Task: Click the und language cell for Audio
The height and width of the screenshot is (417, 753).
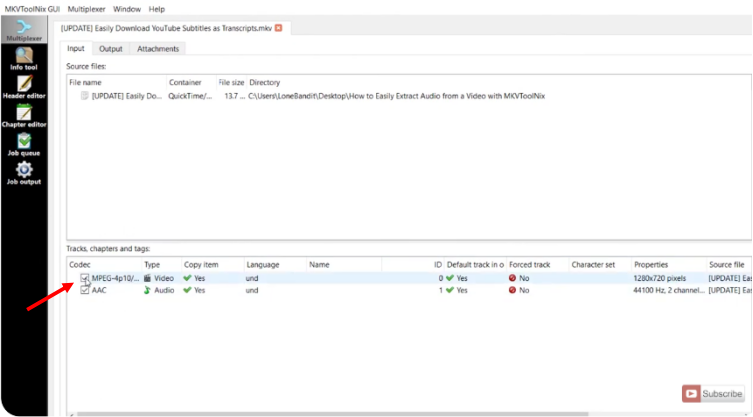Action: click(x=252, y=290)
